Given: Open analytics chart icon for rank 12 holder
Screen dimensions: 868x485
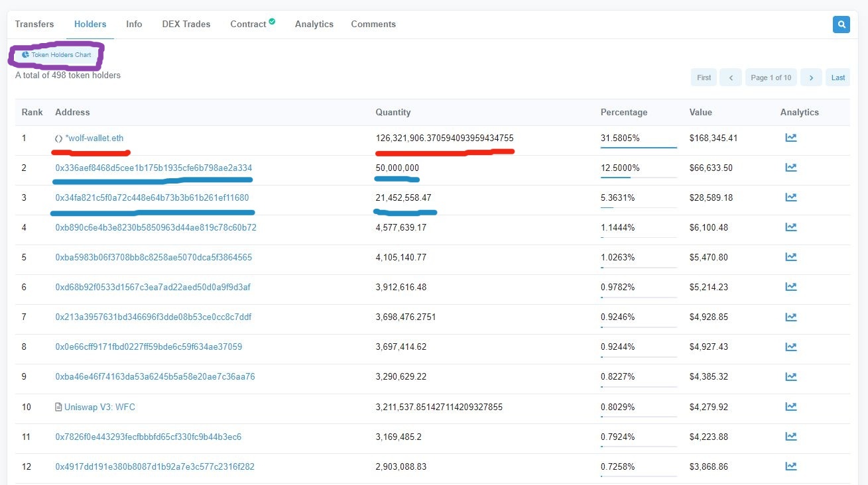Looking at the screenshot, I should click(790, 466).
